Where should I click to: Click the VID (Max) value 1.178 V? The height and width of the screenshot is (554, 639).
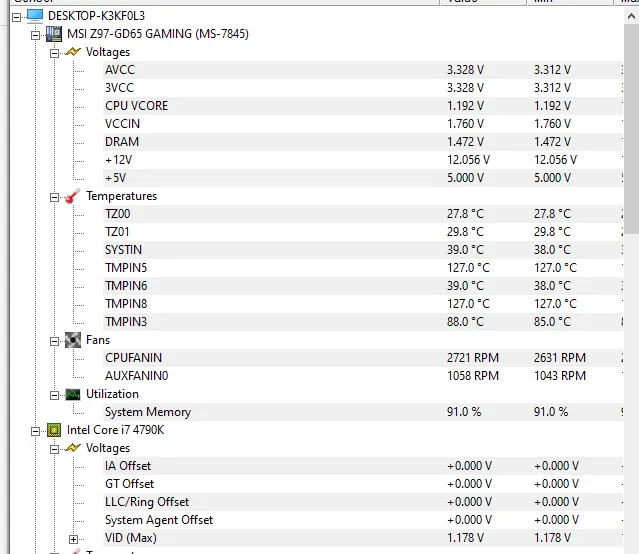pos(465,538)
